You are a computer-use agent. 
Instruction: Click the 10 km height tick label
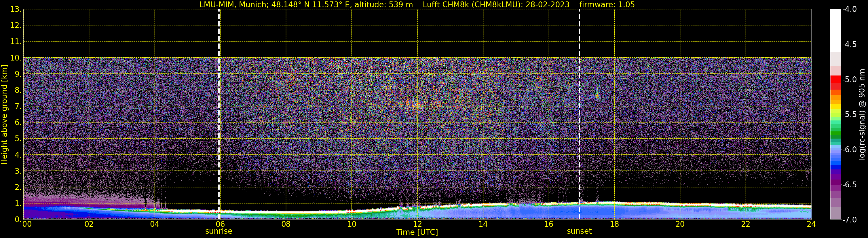point(16,58)
